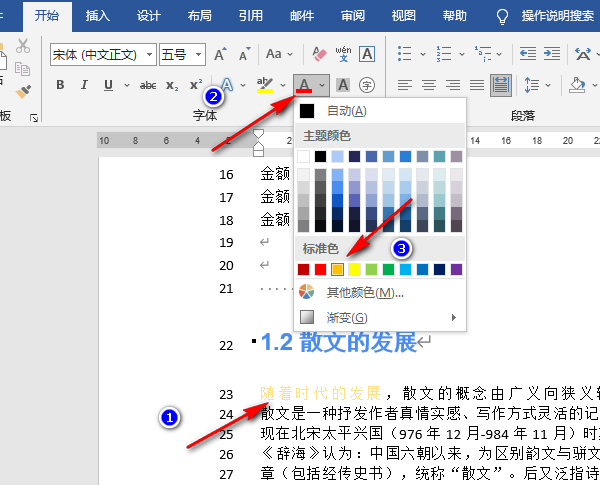The width and height of the screenshot is (600, 485).
Task: Align text left
Action: point(404,85)
